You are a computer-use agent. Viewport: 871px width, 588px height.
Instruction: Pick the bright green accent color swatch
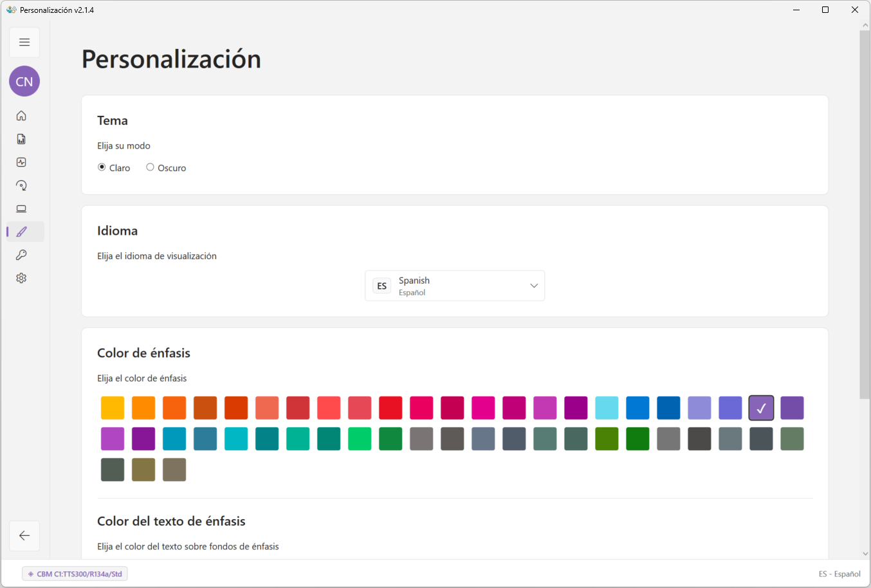click(x=360, y=439)
